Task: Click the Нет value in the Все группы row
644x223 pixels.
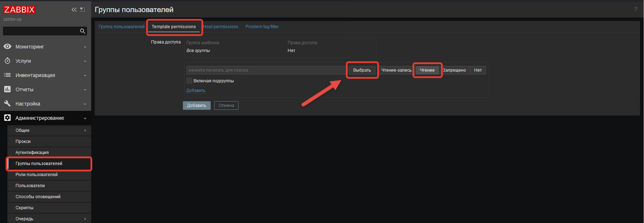Action: click(291, 51)
